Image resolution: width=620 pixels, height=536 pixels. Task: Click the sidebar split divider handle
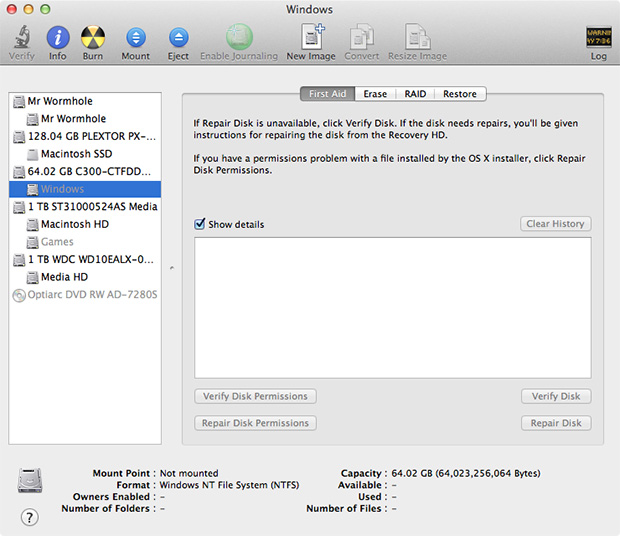pos(172,268)
